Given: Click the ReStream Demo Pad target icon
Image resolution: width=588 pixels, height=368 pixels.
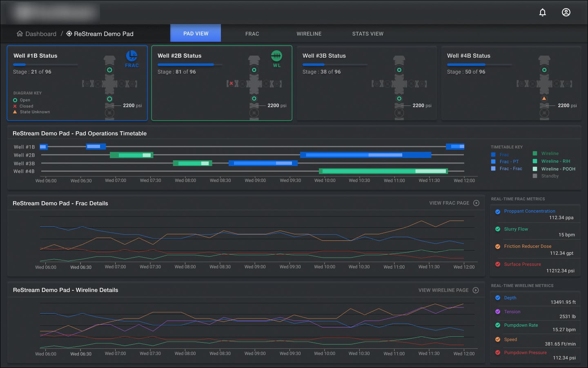Looking at the screenshot, I should 69,34.
